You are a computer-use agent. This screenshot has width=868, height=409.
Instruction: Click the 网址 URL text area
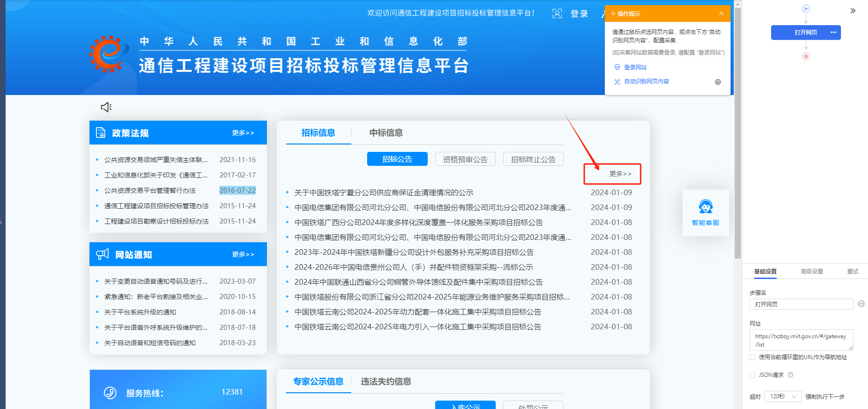[x=801, y=340]
